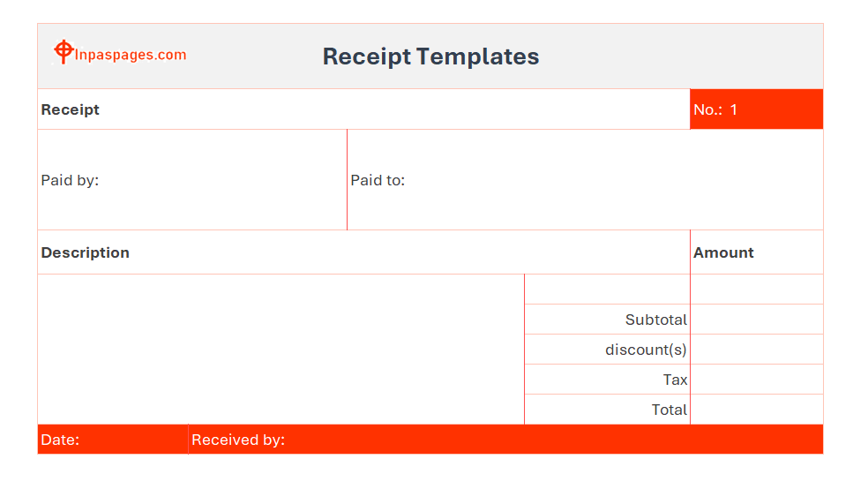Click the Paid to: field
This screenshot has width=868, height=489.
point(585,180)
